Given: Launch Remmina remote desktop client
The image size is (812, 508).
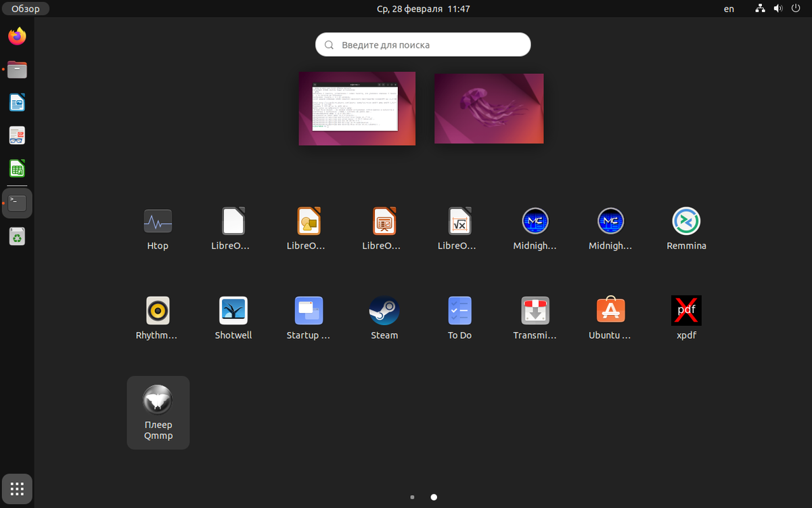Looking at the screenshot, I should (686, 230).
